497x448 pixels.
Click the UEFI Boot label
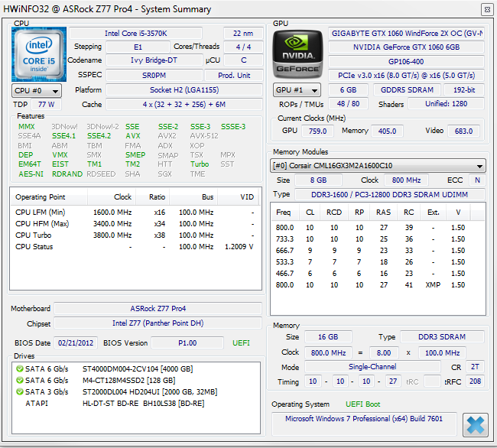pos(363,404)
